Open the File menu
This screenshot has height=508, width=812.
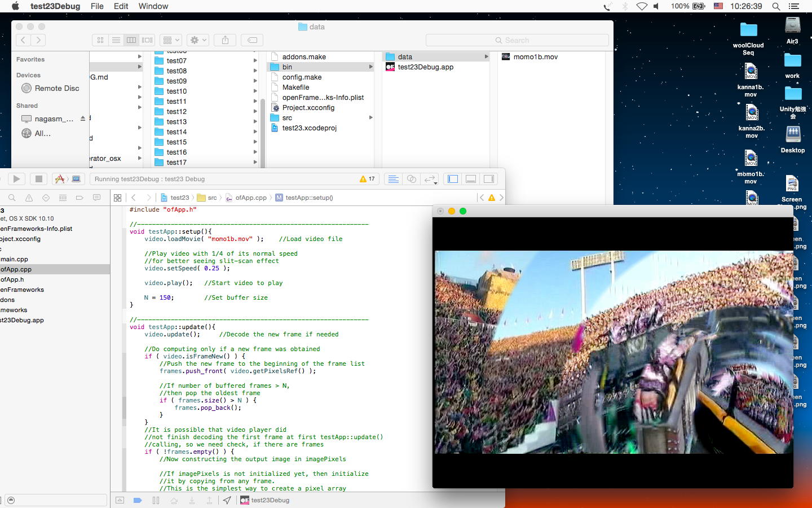coord(97,6)
